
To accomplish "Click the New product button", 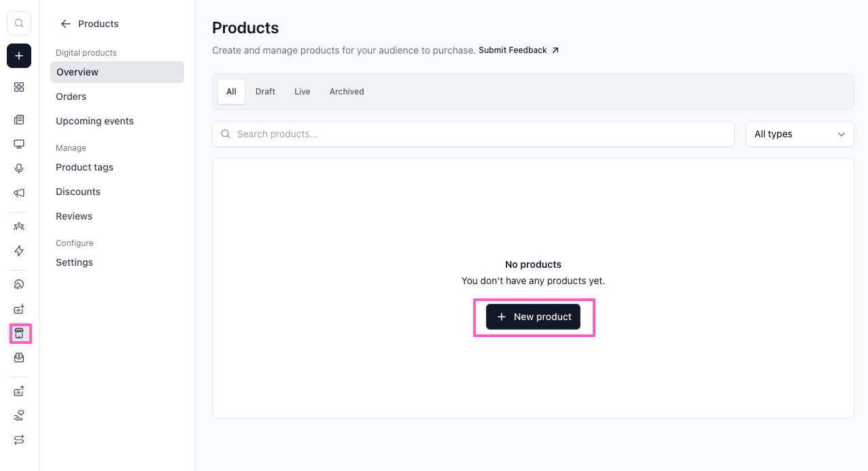I will coord(533,317).
